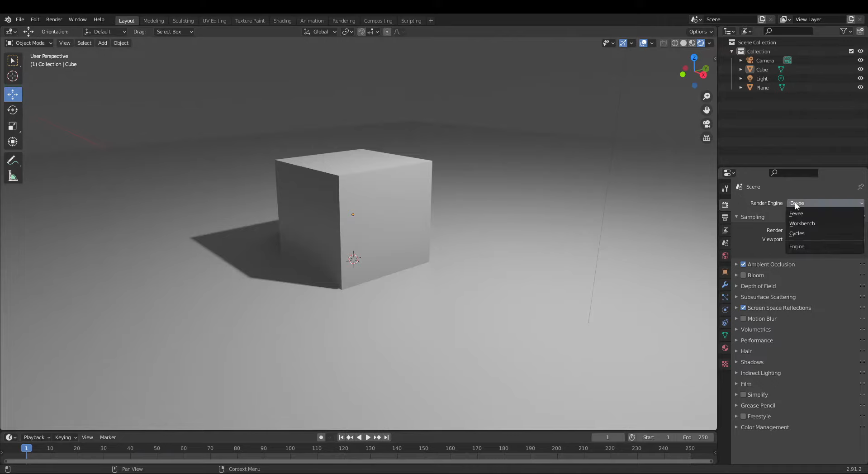Enable the Motion Blur checkbox
Image resolution: width=868 pixels, height=474 pixels.
click(x=743, y=318)
